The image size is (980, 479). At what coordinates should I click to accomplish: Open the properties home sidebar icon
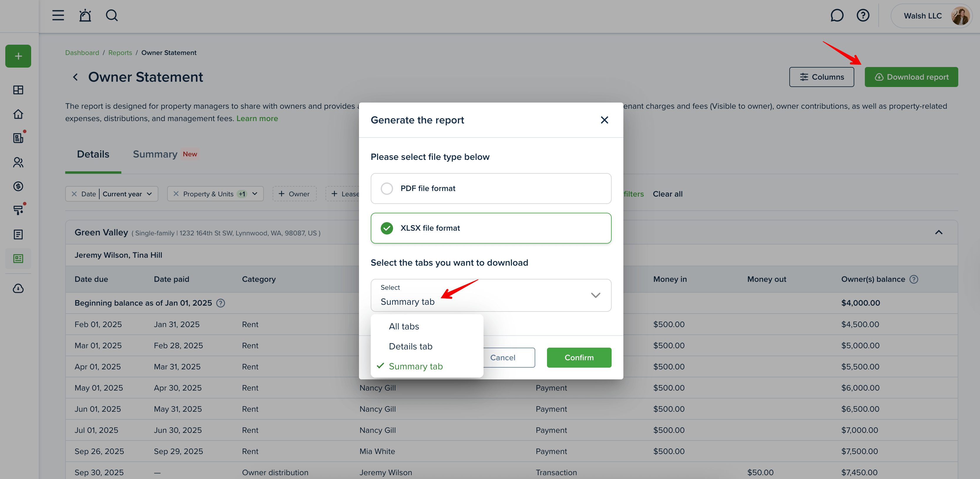click(18, 114)
